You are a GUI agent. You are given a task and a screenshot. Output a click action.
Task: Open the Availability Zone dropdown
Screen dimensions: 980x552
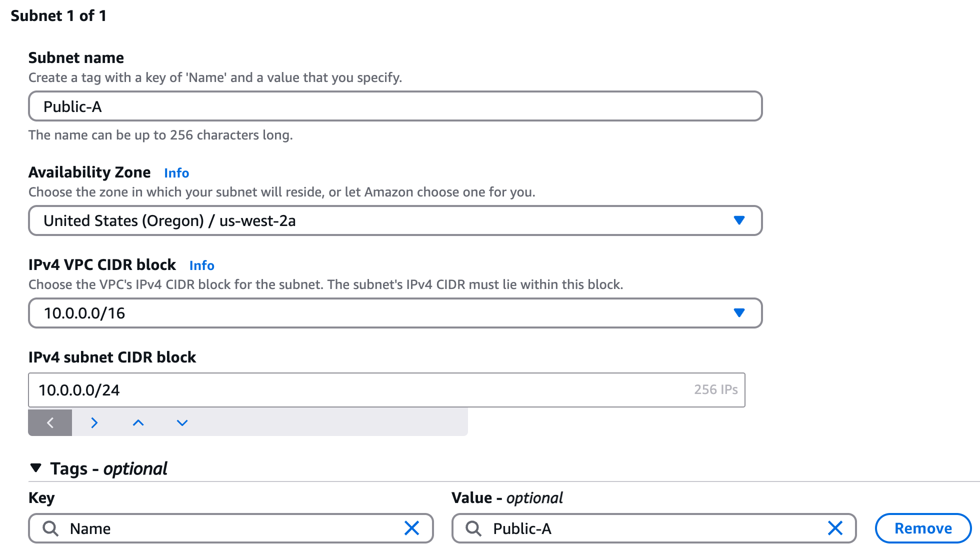pyautogui.click(x=740, y=220)
